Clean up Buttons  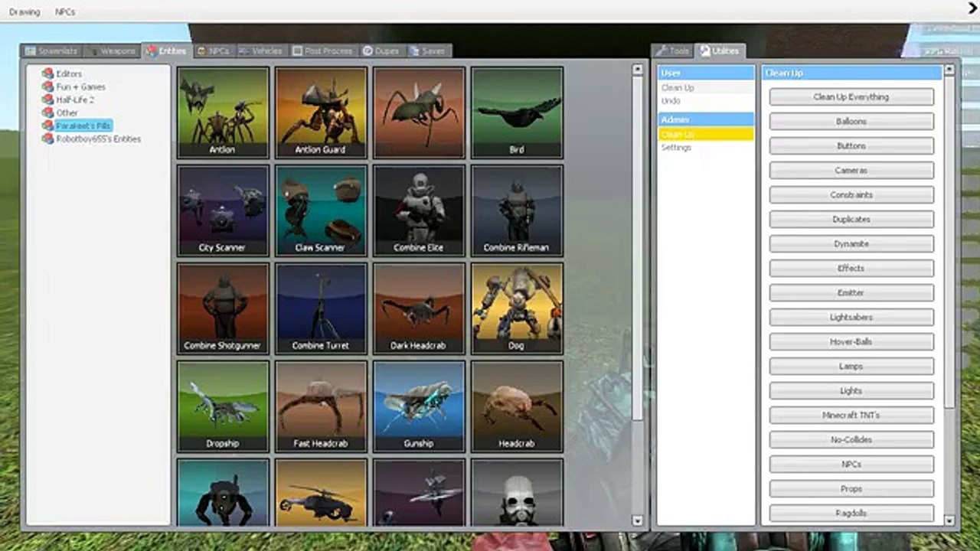pos(851,146)
